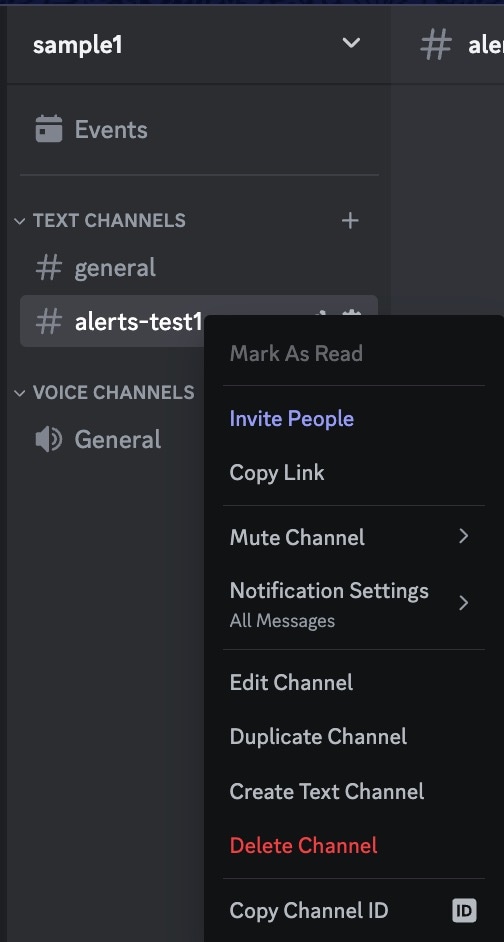Choose Invite People in context menu
Screen dimensions: 504x942
354,418
